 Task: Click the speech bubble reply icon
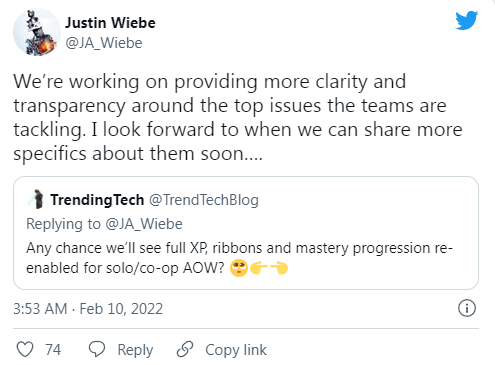pyautogui.click(x=97, y=349)
